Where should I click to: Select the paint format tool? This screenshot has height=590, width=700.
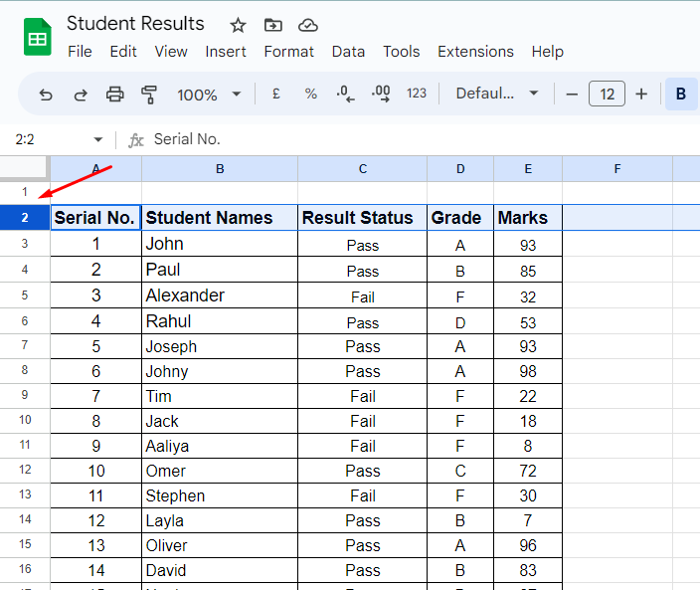tap(149, 95)
